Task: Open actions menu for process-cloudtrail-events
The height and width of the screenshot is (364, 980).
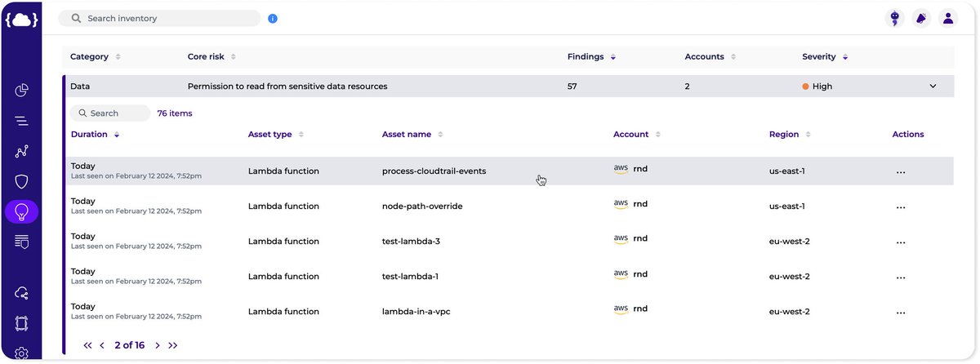Action: (x=901, y=172)
